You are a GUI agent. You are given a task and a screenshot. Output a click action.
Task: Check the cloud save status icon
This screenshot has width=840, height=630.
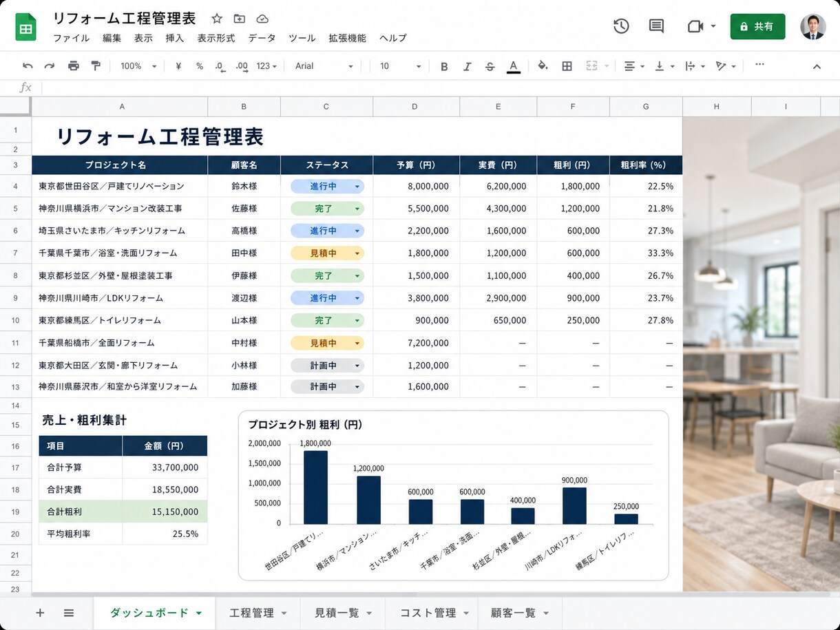262,19
